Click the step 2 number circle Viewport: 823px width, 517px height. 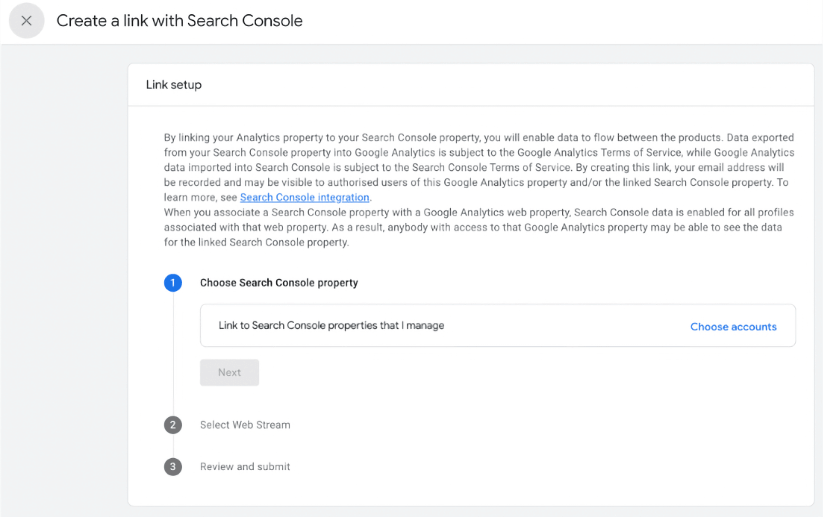pos(173,425)
